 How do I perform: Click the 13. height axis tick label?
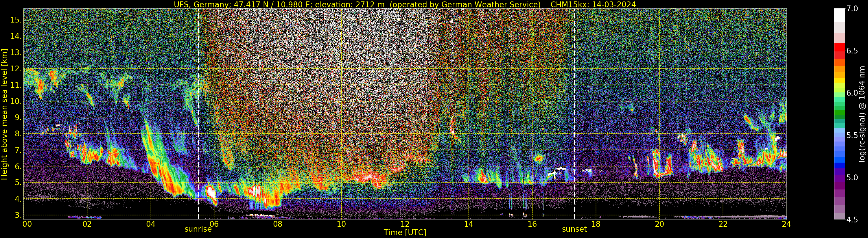coord(16,53)
